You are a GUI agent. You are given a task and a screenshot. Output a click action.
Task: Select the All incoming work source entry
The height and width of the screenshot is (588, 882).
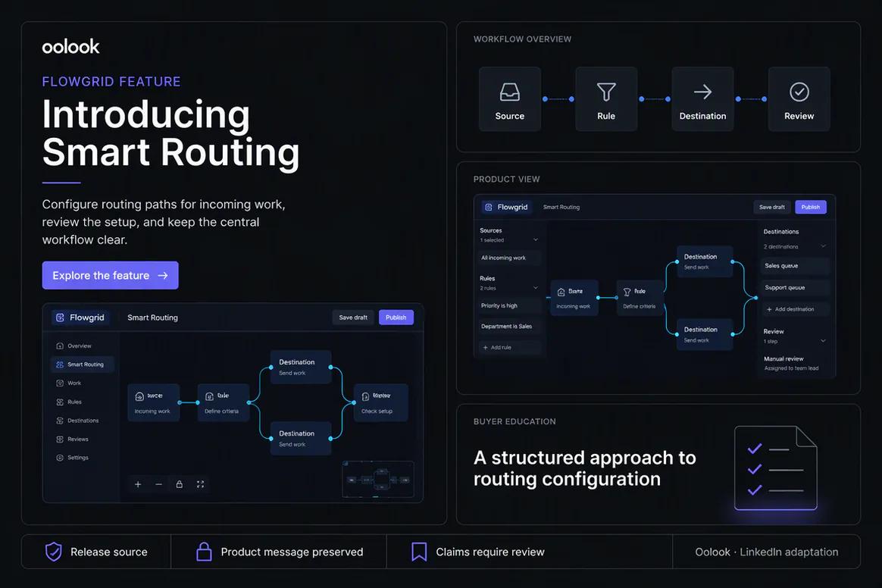tap(509, 258)
